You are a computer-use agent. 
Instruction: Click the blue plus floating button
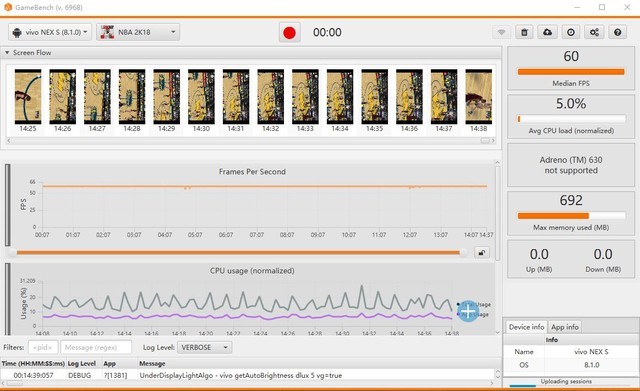(x=468, y=311)
